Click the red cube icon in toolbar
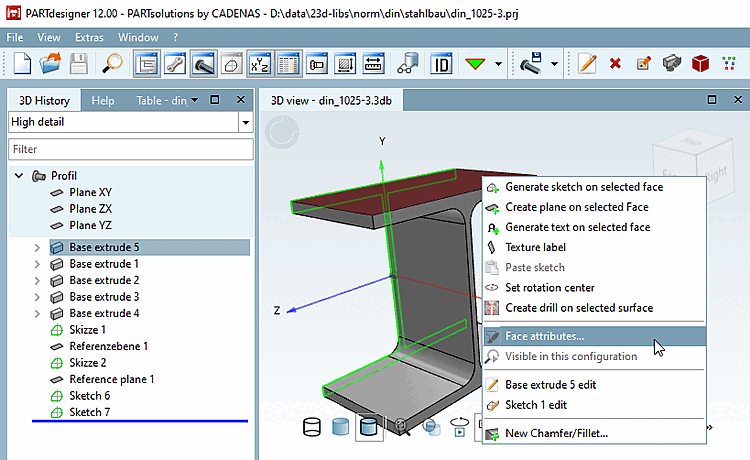This screenshot has height=460, width=750. point(700,63)
